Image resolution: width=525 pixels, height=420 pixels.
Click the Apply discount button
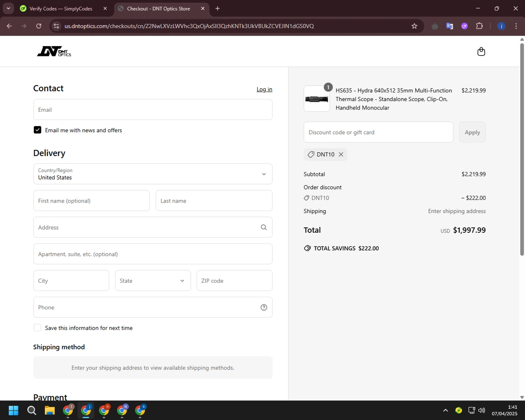coord(472,132)
